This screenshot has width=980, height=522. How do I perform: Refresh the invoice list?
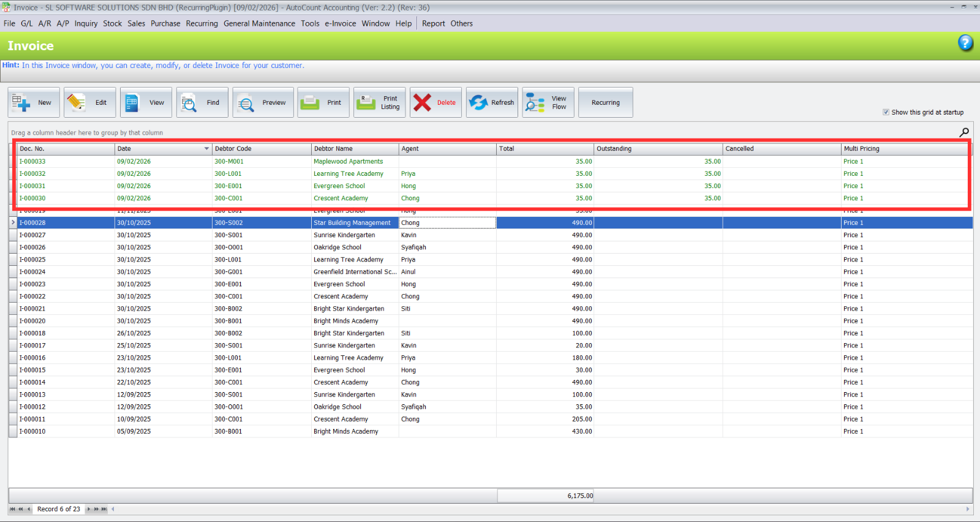click(x=492, y=102)
